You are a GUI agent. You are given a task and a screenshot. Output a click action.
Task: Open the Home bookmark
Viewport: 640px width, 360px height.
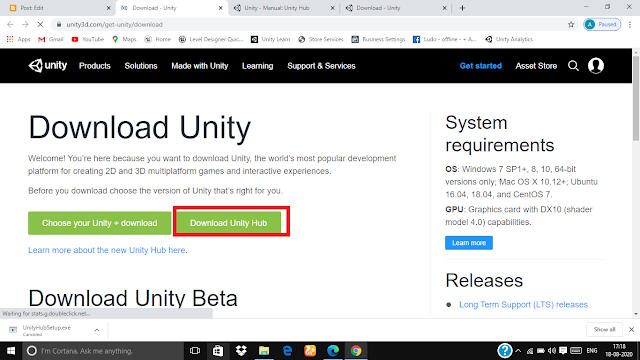158,39
